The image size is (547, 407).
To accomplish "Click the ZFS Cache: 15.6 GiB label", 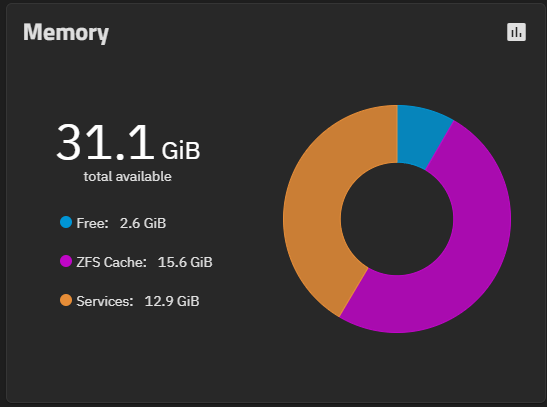I will tap(144, 262).
